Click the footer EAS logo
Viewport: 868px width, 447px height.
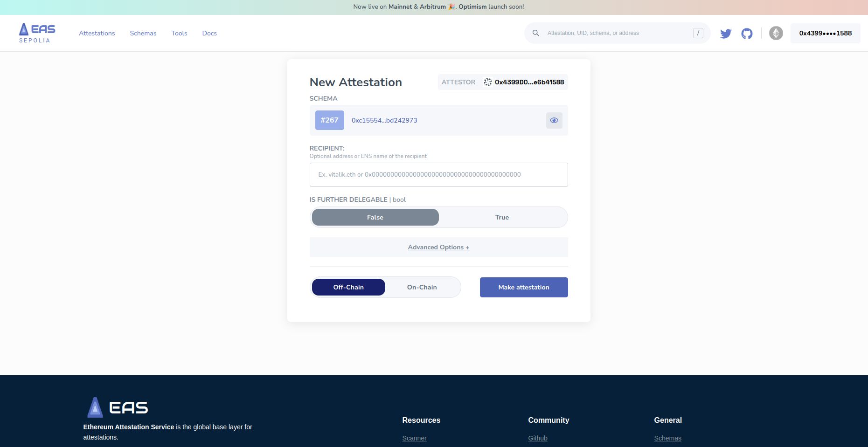point(118,407)
